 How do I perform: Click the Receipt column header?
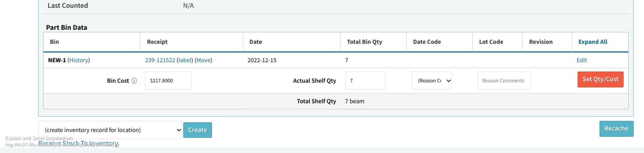[157, 42]
